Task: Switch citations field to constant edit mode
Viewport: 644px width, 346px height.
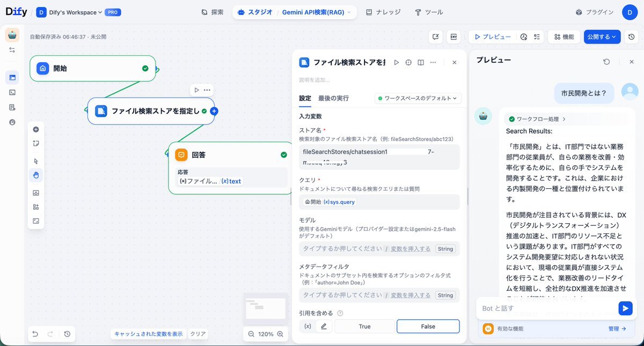Action: 324,326
